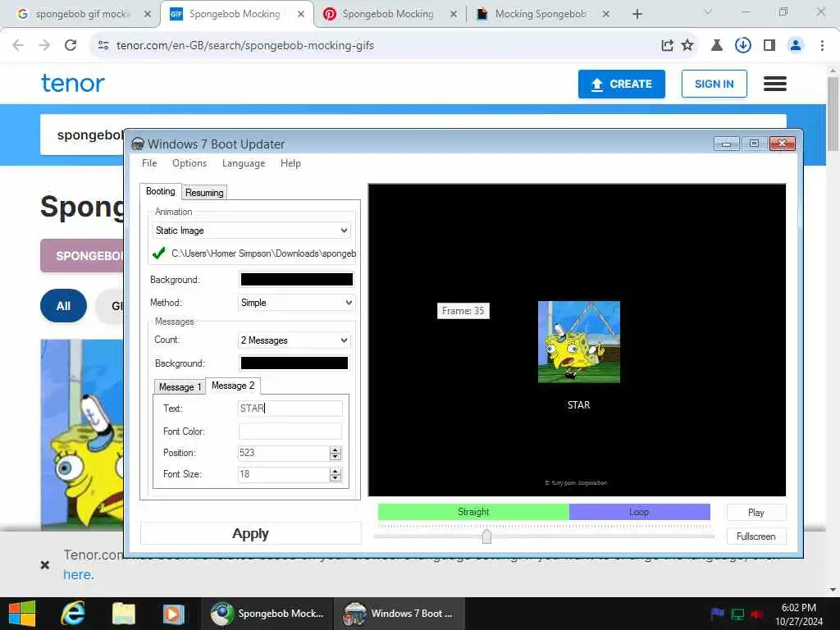Click Chrome's forward arrow
This screenshot has height=630, width=840.
click(44, 46)
